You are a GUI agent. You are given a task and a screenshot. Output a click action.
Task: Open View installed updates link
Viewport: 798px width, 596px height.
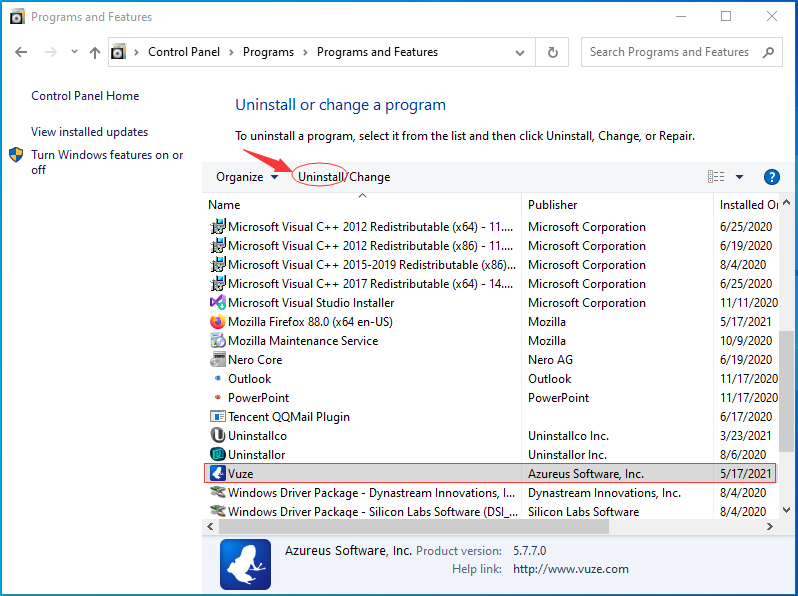90,132
